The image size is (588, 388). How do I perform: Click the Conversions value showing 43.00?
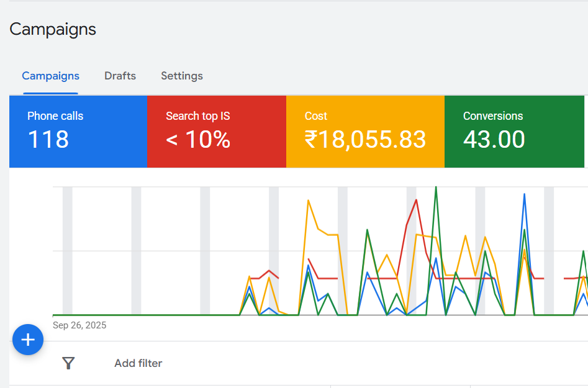click(x=492, y=140)
